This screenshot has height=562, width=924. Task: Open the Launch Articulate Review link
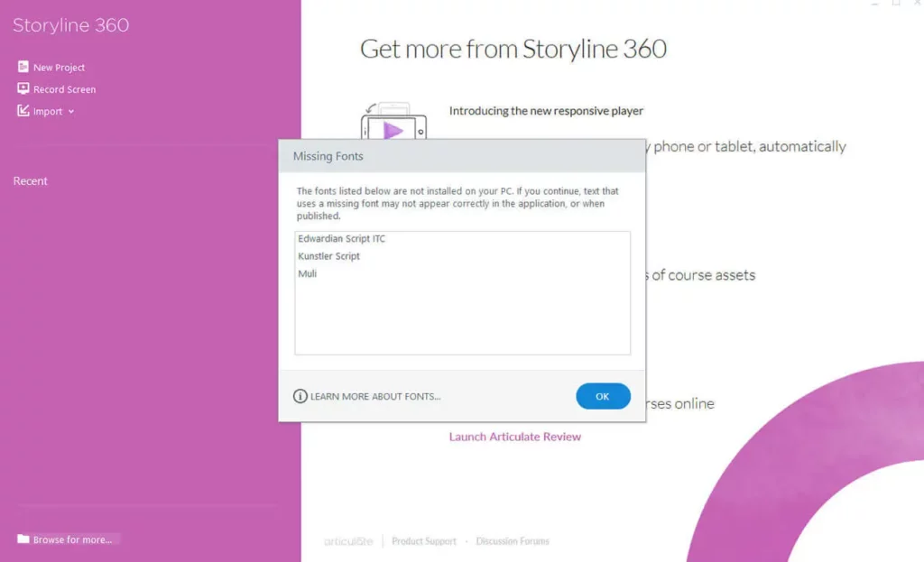pos(515,437)
